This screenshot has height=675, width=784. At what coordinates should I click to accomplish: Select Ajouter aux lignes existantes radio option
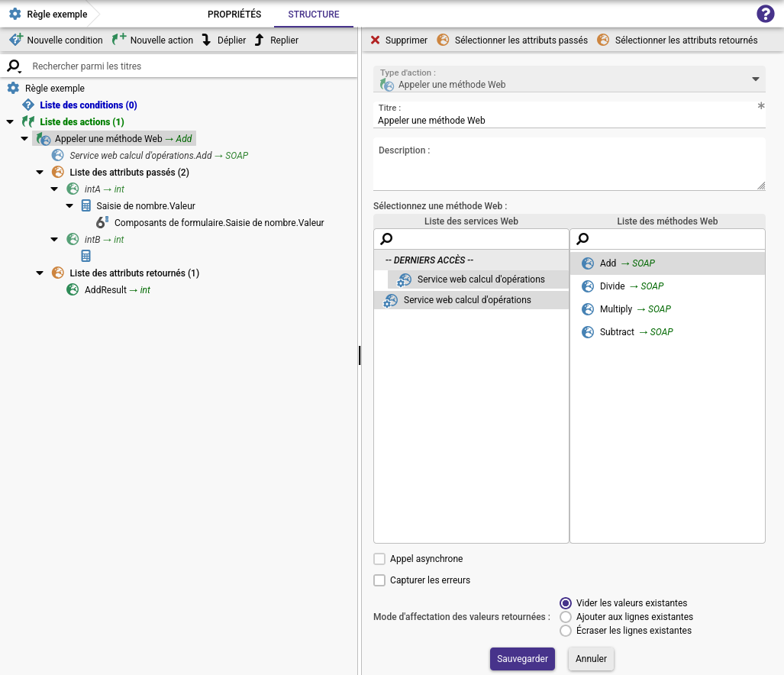[x=566, y=617]
